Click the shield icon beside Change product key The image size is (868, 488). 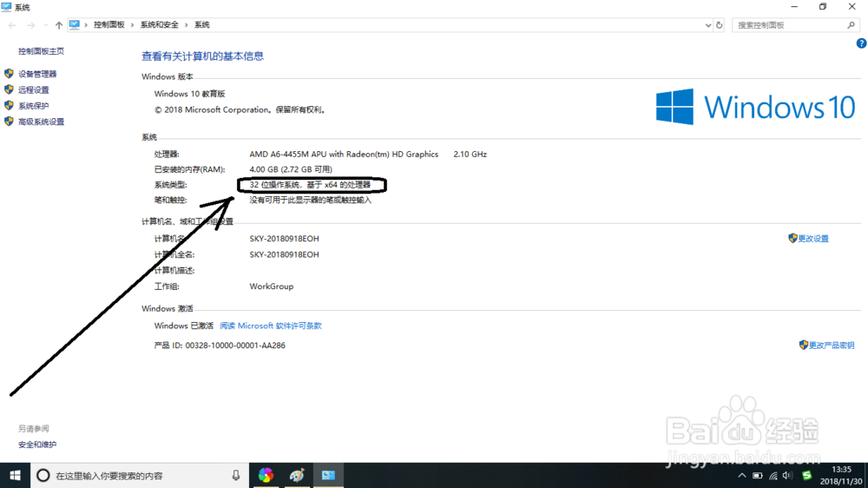click(x=804, y=345)
